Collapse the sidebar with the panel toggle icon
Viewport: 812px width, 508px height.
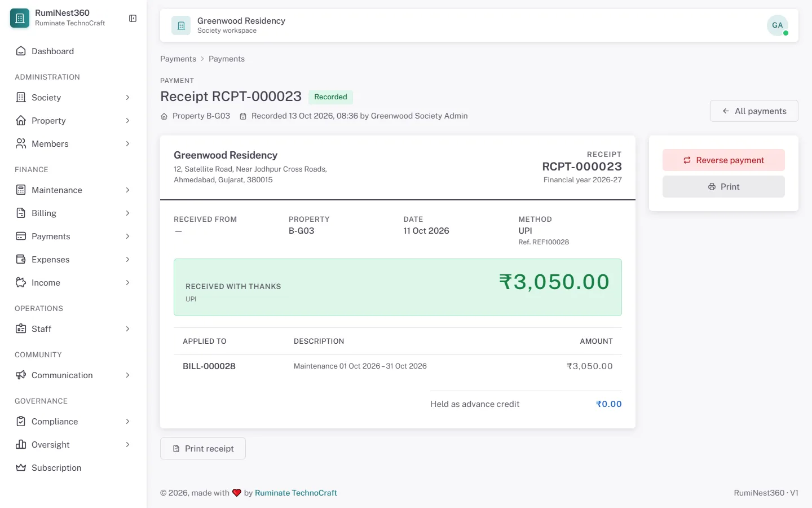(x=133, y=19)
